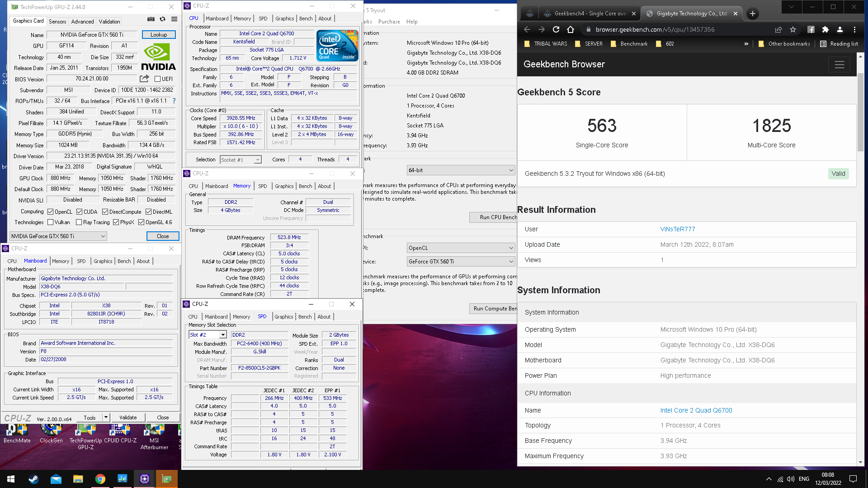Screen dimensions: 868x488
Task: Open Slot #2 memory slot dropdown
Action: pos(208,335)
